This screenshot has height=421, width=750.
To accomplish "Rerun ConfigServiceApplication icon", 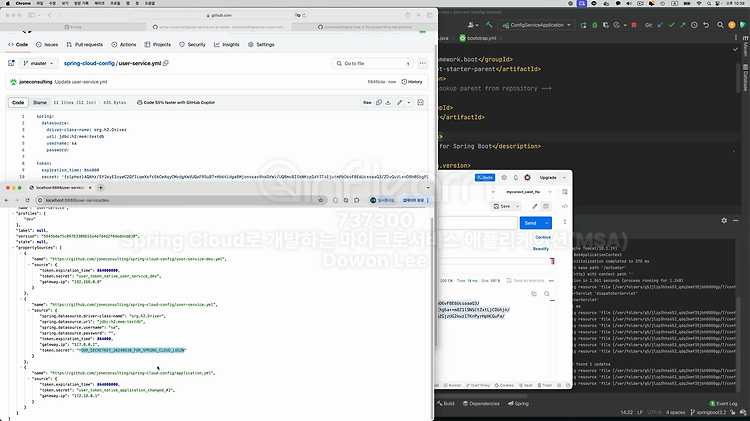I will click(583, 25).
